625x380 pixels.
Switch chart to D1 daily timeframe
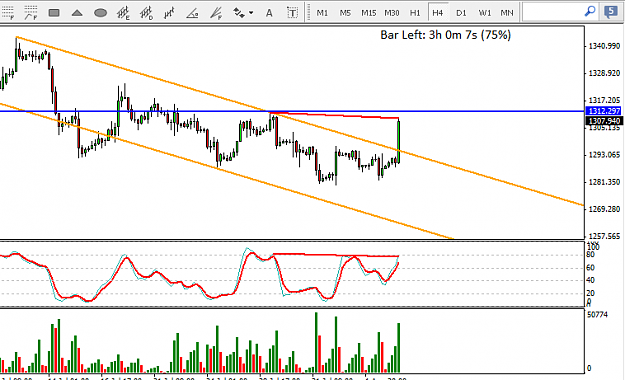pyautogui.click(x=461, y=13)
